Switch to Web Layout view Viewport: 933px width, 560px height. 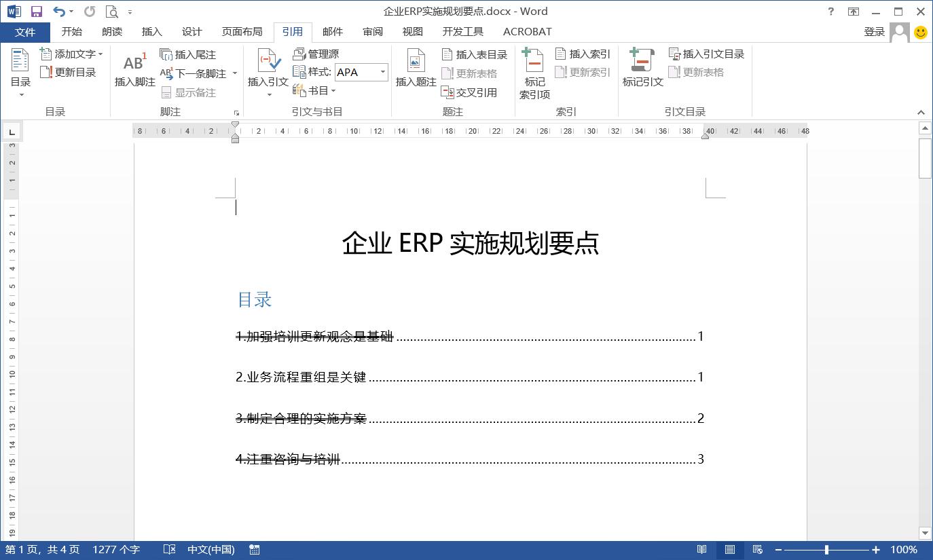(x=758, y=550)
